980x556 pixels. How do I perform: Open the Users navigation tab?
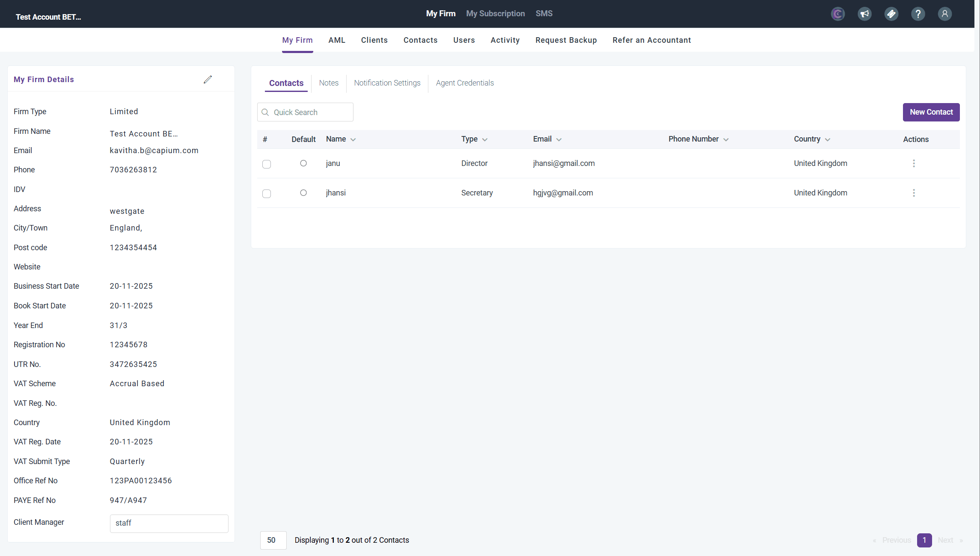click(x=464, y=40)
